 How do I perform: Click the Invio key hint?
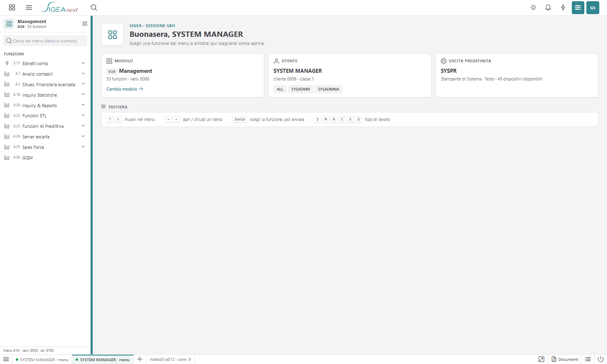coord(240,119)
